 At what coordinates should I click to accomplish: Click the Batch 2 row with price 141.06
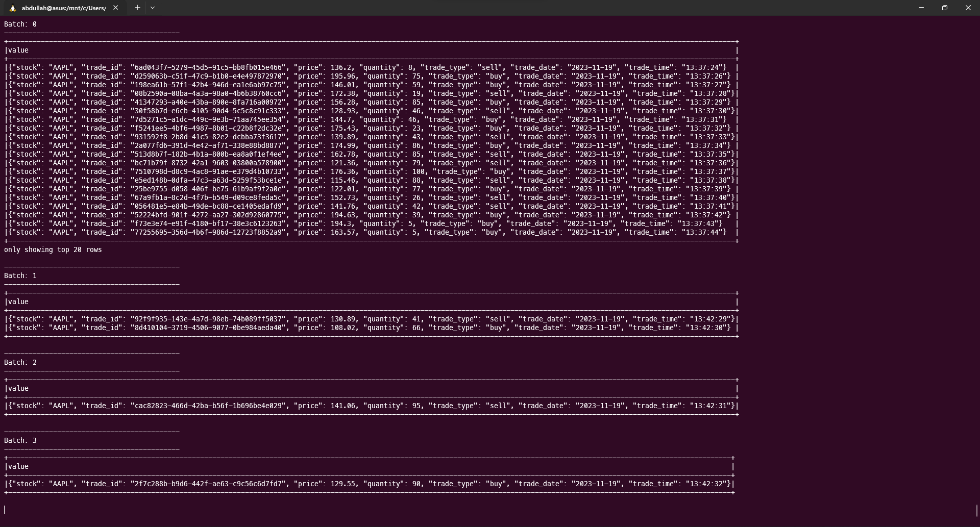coord(371,406)
